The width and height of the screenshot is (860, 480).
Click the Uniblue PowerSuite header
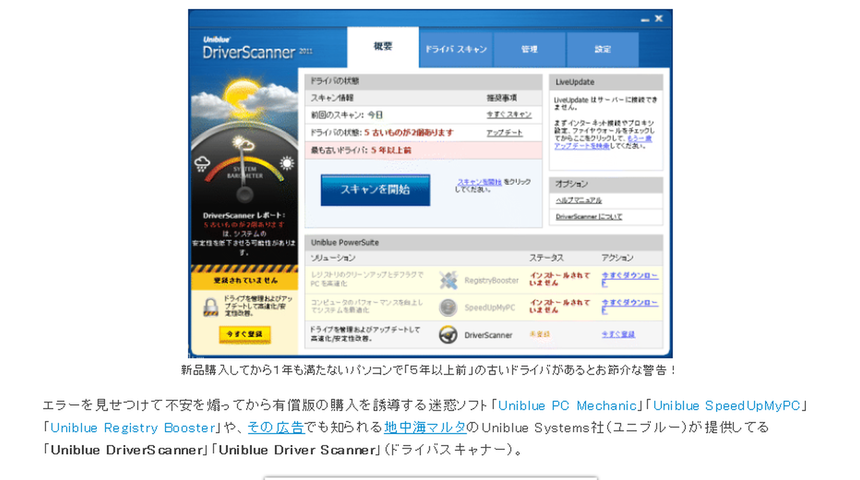pyautogui.click(x=484, y=242)
